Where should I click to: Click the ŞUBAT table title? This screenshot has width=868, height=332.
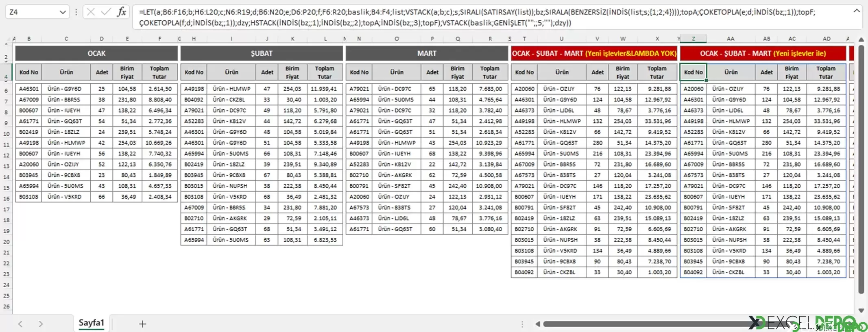pos(262,53)
